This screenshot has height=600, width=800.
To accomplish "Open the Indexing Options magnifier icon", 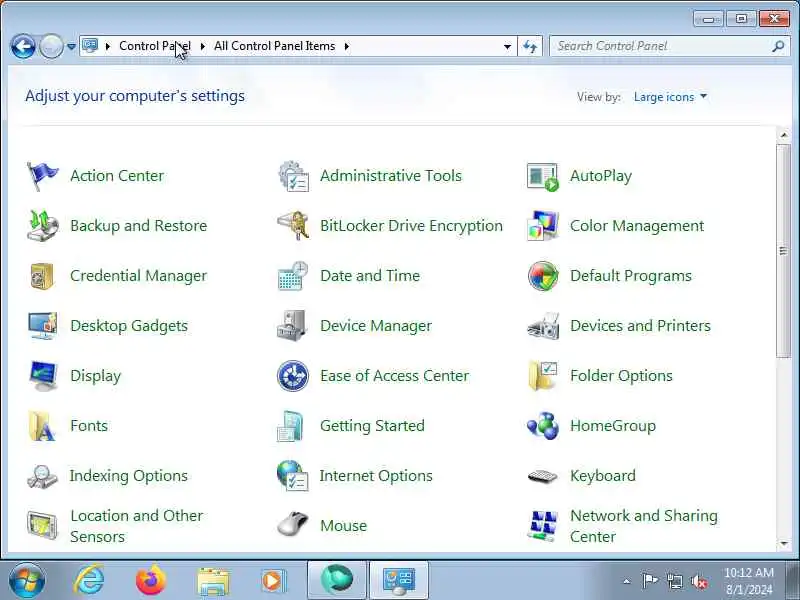I will click(42, 477).
